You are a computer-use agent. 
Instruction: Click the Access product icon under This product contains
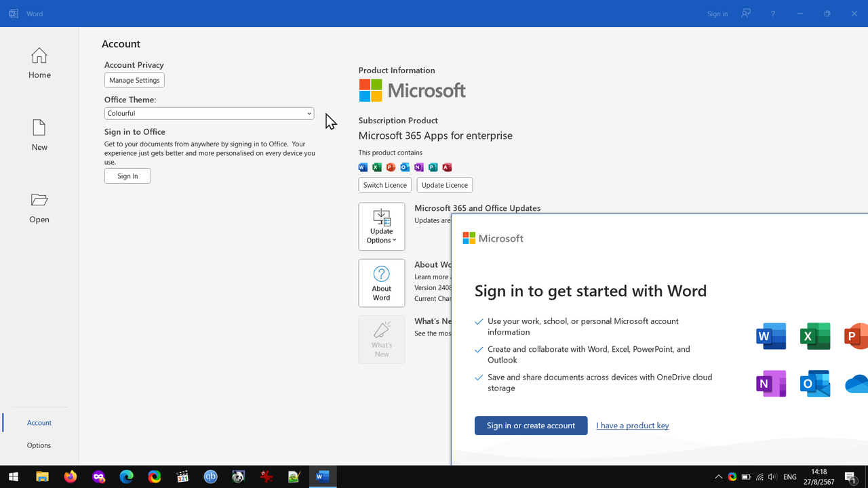pyautogui.click(x=447, y=167)
